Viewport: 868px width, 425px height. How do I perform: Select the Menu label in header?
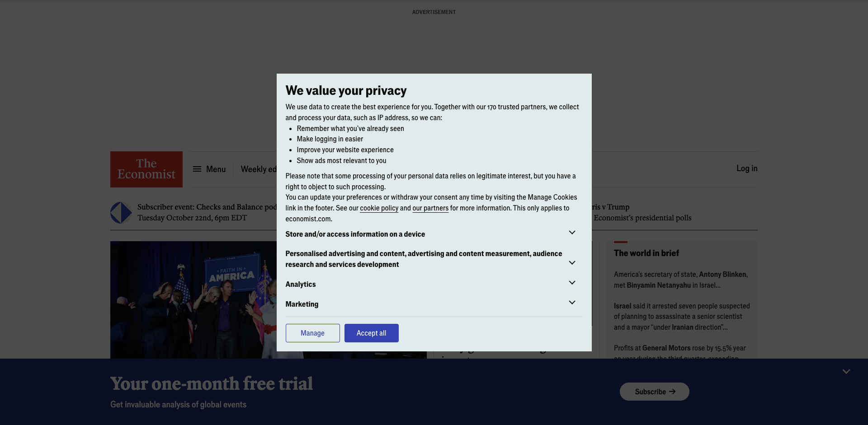216,169
